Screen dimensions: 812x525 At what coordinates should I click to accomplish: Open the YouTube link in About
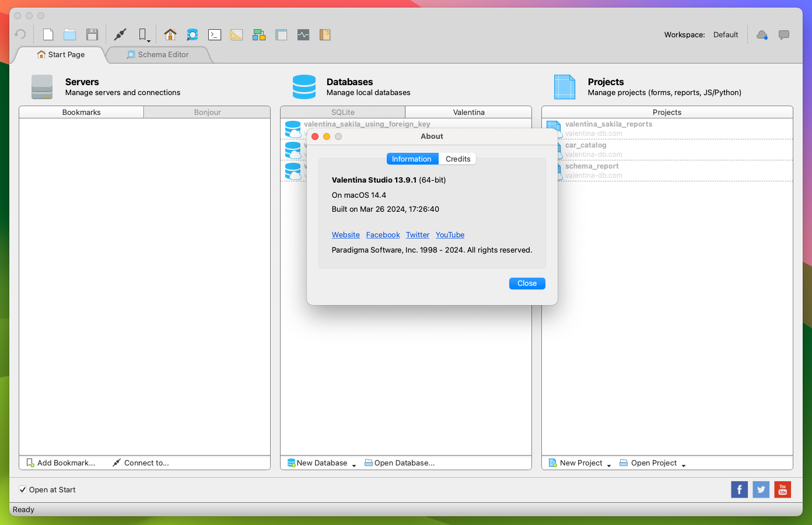click(x=450, y=235)
